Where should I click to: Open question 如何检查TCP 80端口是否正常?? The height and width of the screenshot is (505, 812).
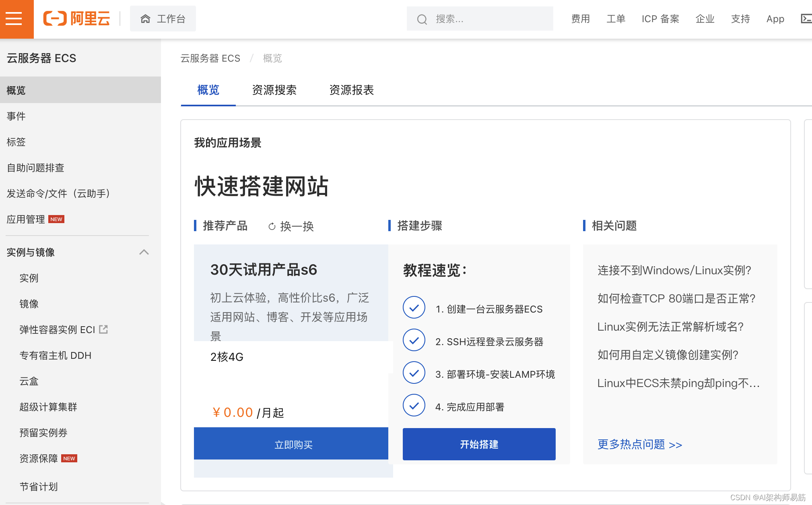tap(676, 298)
